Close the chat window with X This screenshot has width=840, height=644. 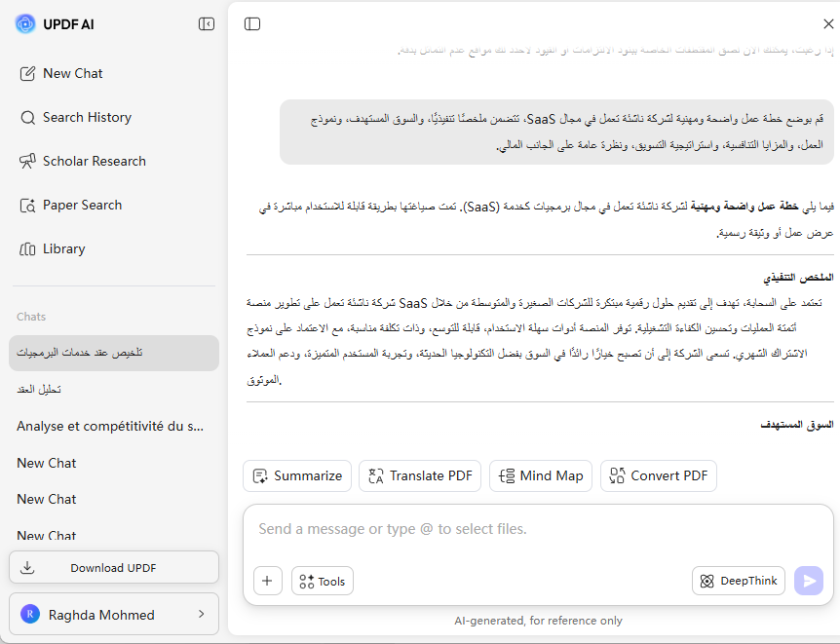828,24
